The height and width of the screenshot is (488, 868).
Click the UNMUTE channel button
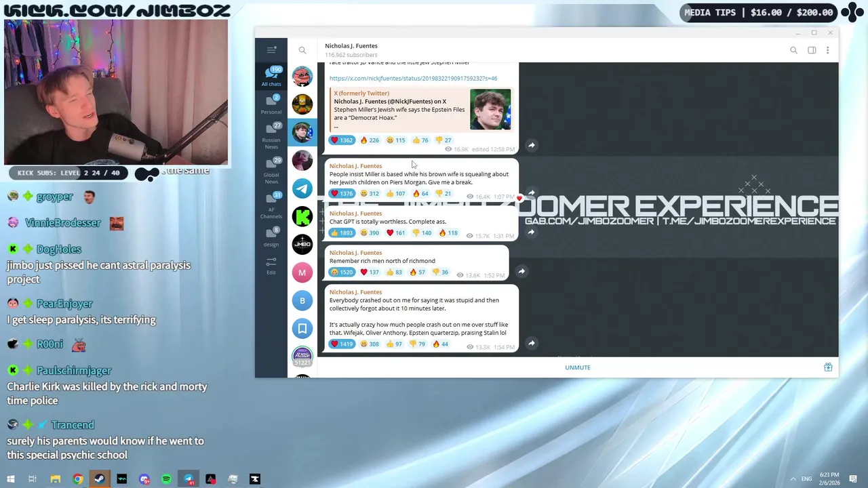[x=578, y=367]
